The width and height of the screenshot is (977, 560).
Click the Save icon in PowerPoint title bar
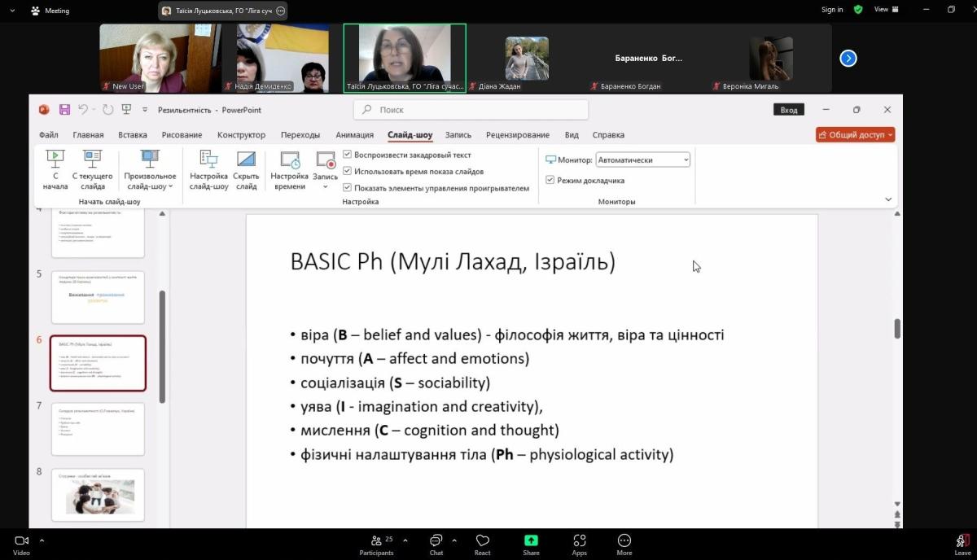click(64, 110)
